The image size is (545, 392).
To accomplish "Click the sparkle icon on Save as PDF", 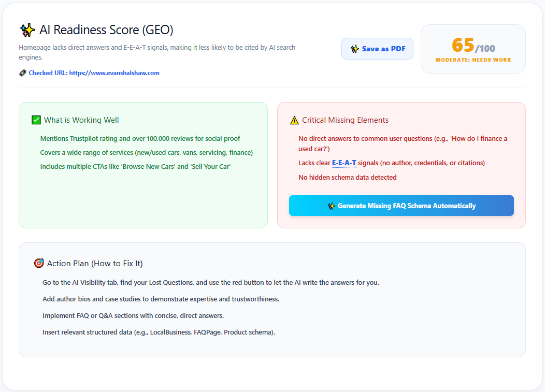I will pos(354,49).
